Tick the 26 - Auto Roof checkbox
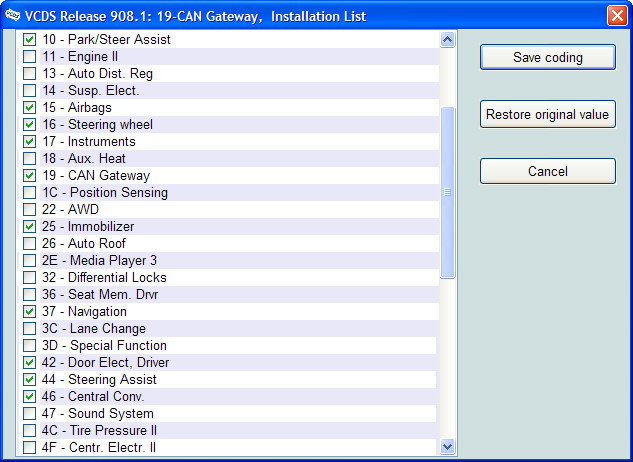The height and width of the screenshot is (462, 633). click(29, 244)
